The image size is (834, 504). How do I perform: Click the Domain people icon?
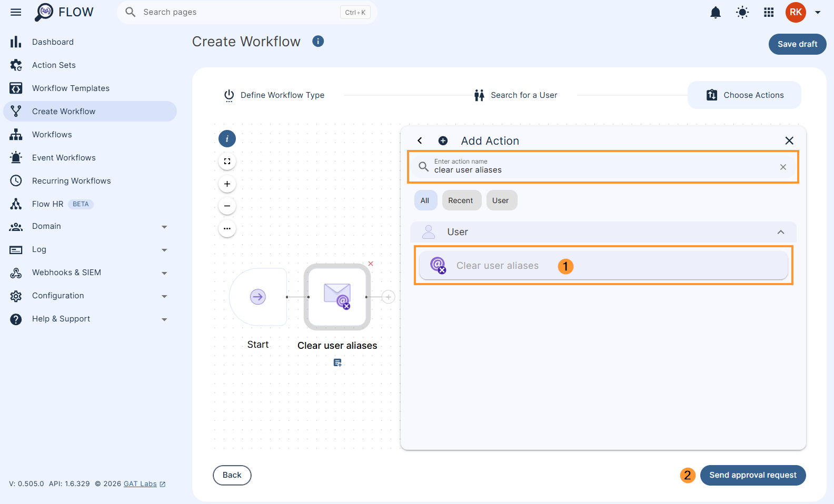[16, 227]
